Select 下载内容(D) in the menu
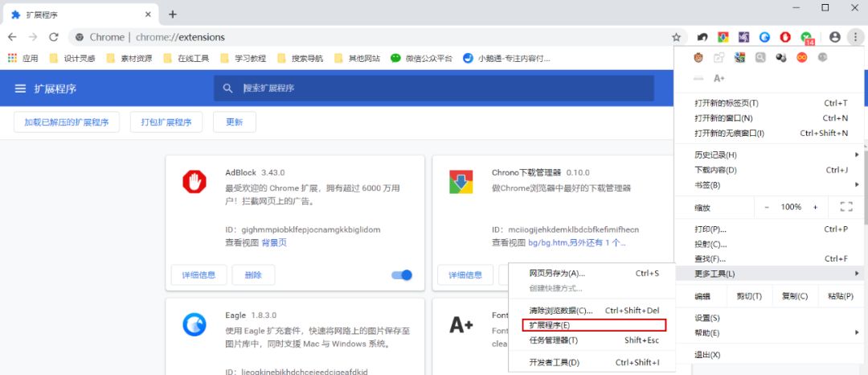The height and width of the screenshot is (375, 868). (x=769, y=170)
